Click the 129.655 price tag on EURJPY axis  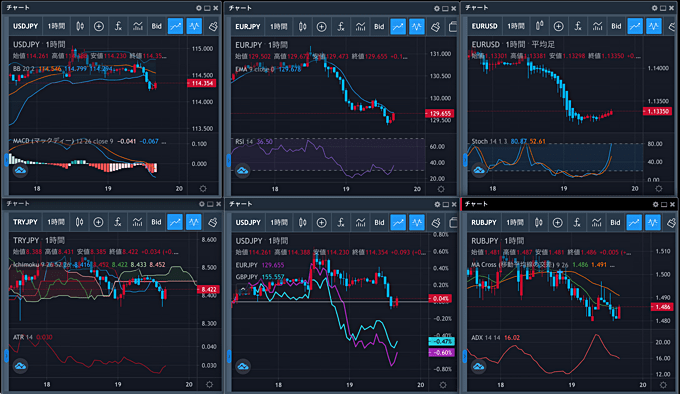(440, 114)
